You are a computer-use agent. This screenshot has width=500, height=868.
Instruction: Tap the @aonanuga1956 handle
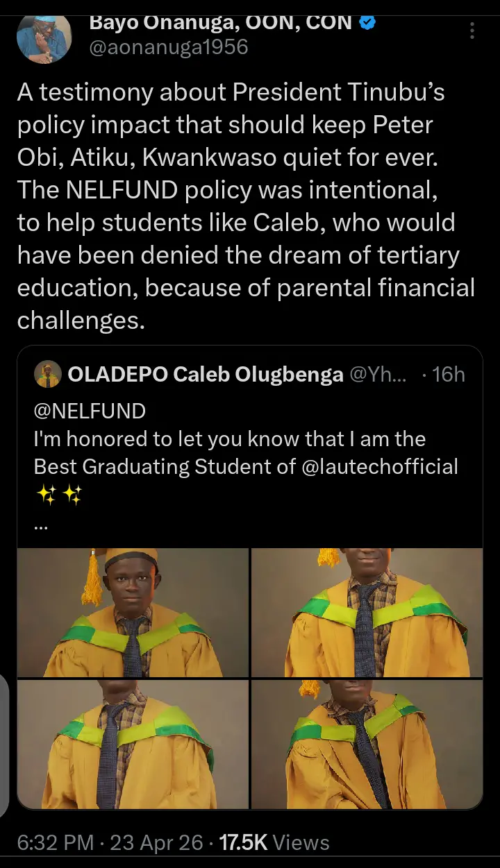coord(169,47)
